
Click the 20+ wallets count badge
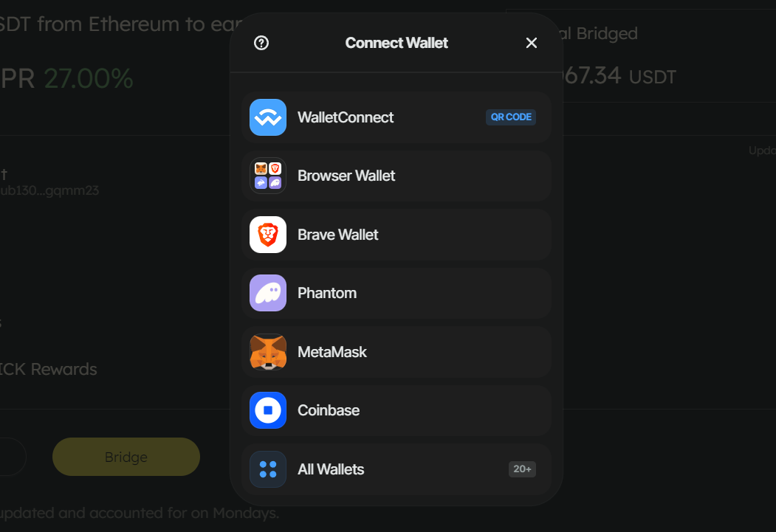522,469
